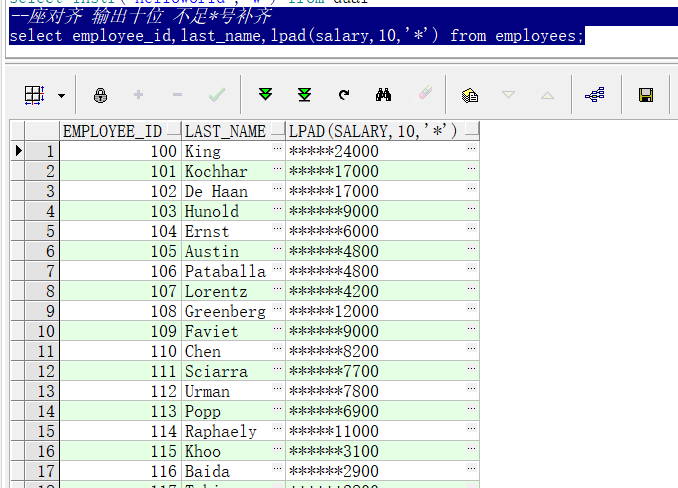Click salary cell ******2900

pyautogui.click(x=382, y=471)
